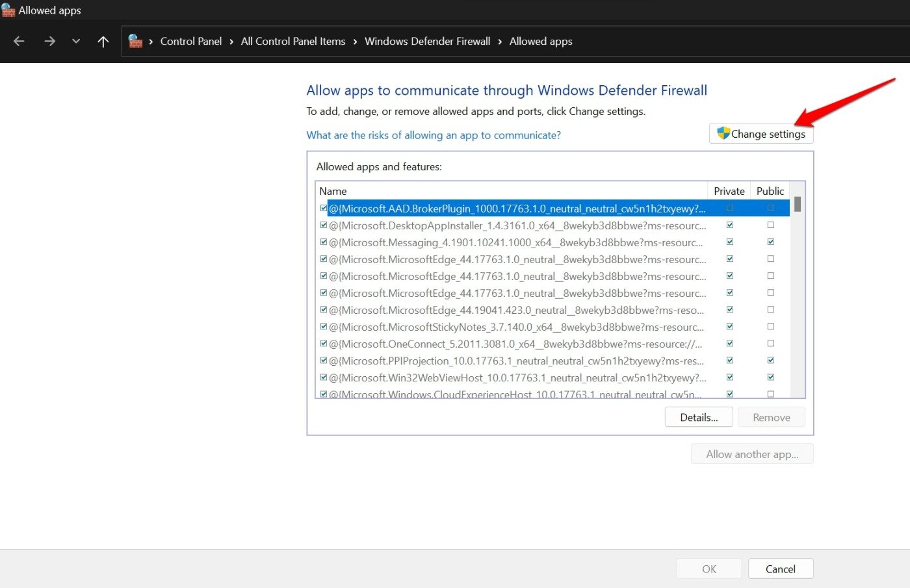Open risks of allowing an app link
This screenshot has height=588, width=910.
tap(434, 135)
